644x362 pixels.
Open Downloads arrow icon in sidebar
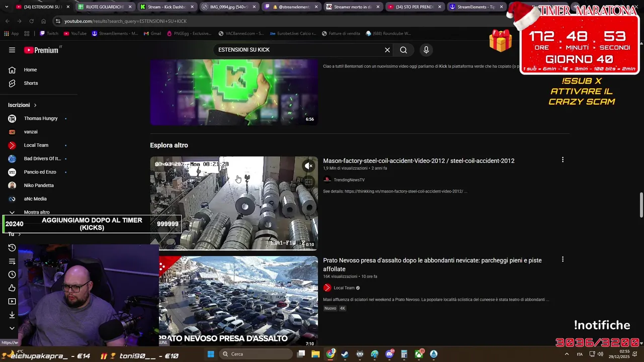[12, 315]
